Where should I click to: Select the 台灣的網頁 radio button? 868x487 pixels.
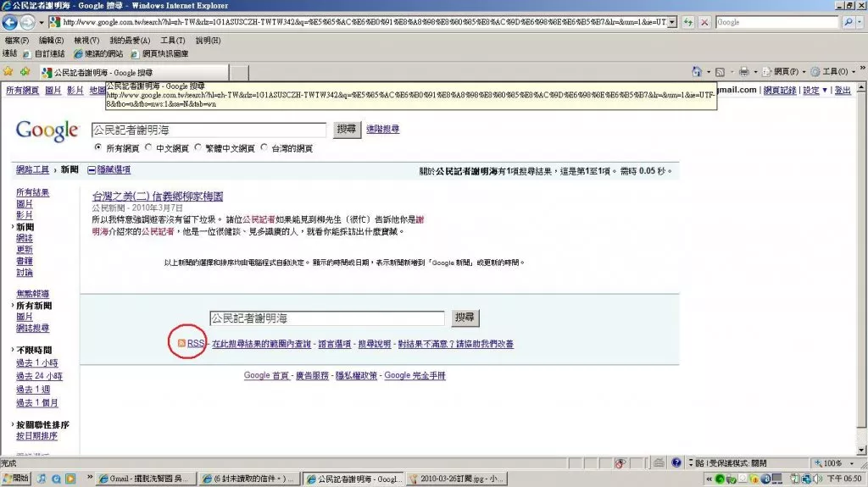tap(264, 147)
